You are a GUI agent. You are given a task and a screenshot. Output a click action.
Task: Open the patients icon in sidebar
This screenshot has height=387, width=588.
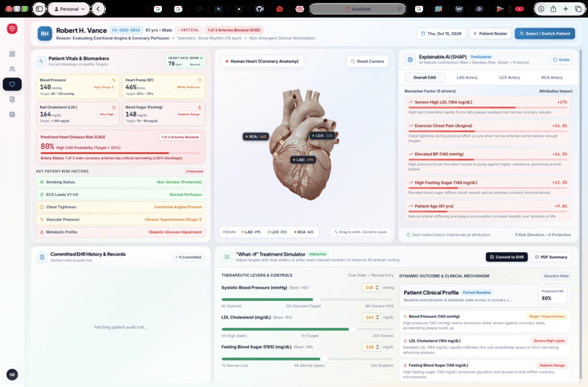pyautogui.click(x=12, y=69)
